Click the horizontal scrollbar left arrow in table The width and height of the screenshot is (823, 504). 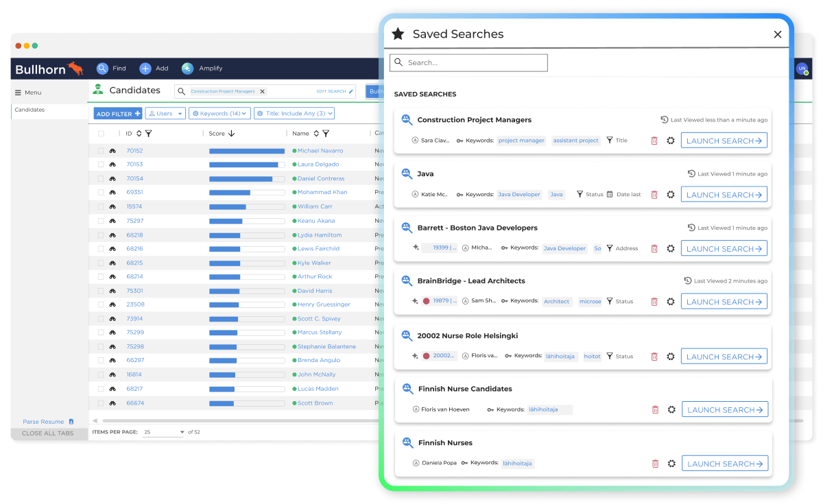[x=95, y=420]
